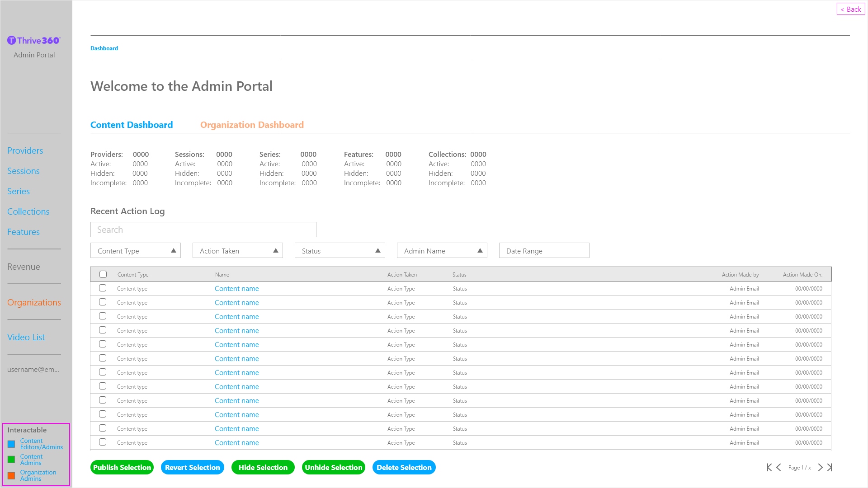The image size is (868, 488).
Task: Click the Back button at top right
Action: tap(850, 9)
